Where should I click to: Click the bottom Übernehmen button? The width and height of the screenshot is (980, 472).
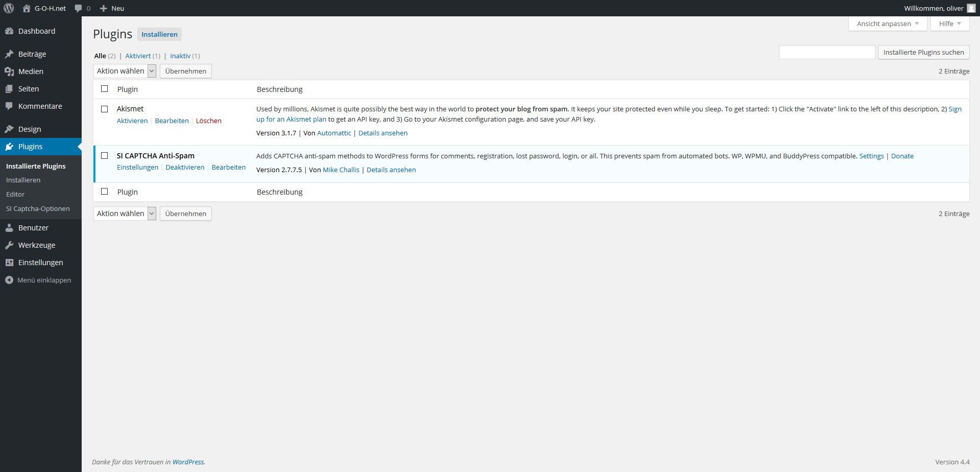[x=186, y=214]
